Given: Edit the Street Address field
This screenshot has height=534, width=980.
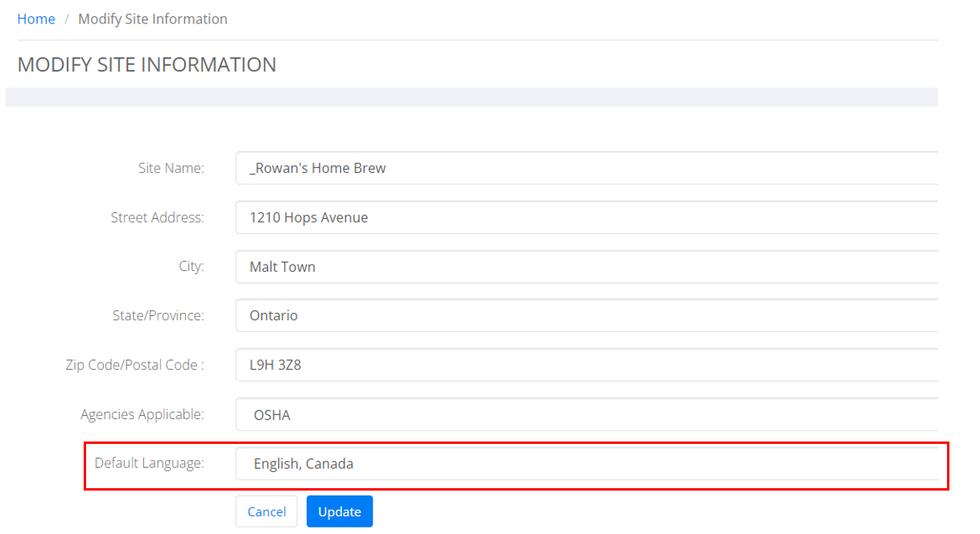Looking at the screenshot, I should click(587, 217).
